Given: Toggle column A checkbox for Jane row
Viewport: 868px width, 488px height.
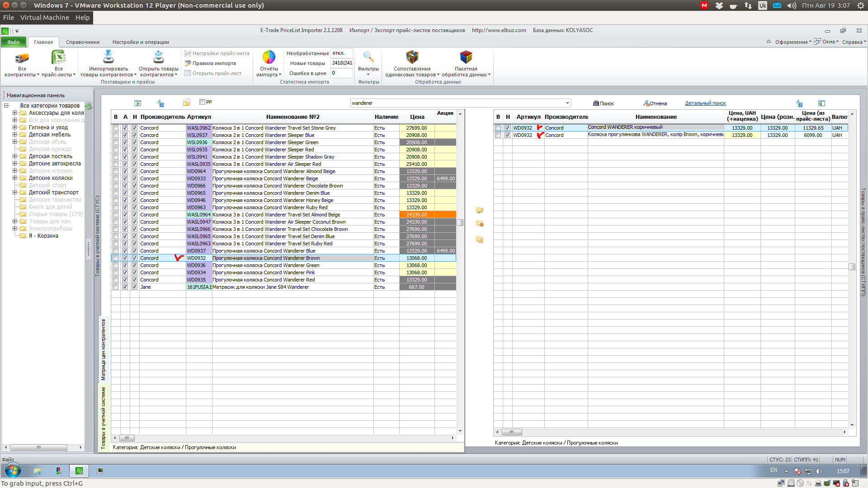Looking at the screenshot, I should (x=125, y=287).
